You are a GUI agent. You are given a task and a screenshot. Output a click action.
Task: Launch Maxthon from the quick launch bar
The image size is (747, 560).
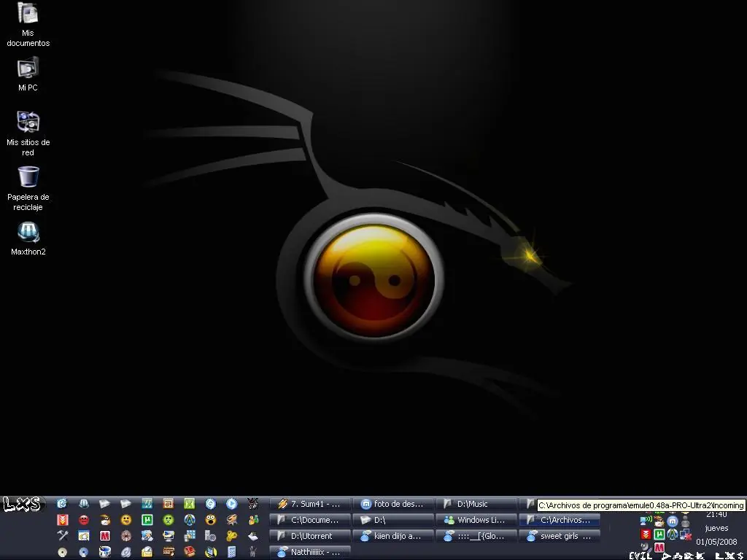[x=84, y=503]
